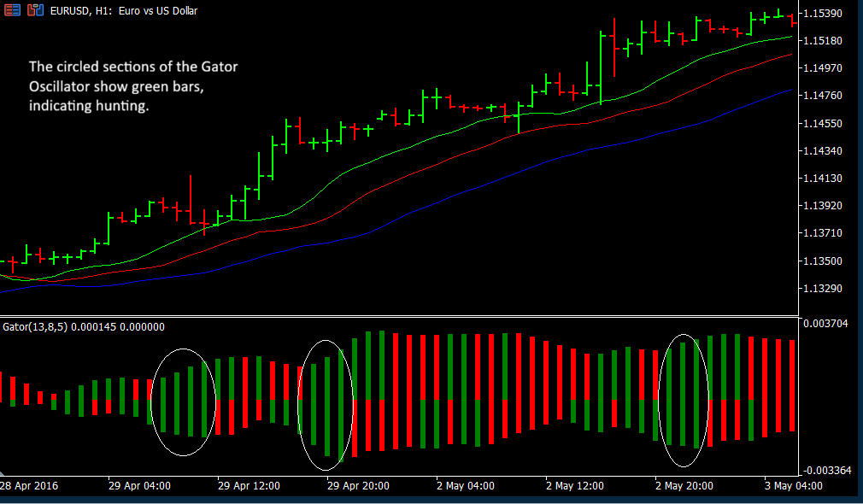Click the '2 May 12:00' time axis label
The image size is (863, 504).
(575, 486)
